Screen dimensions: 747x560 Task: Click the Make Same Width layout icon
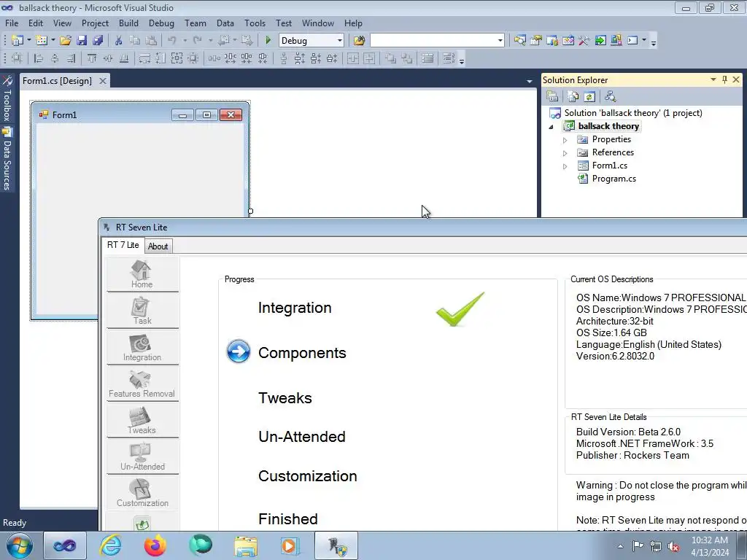pos(145,58)
